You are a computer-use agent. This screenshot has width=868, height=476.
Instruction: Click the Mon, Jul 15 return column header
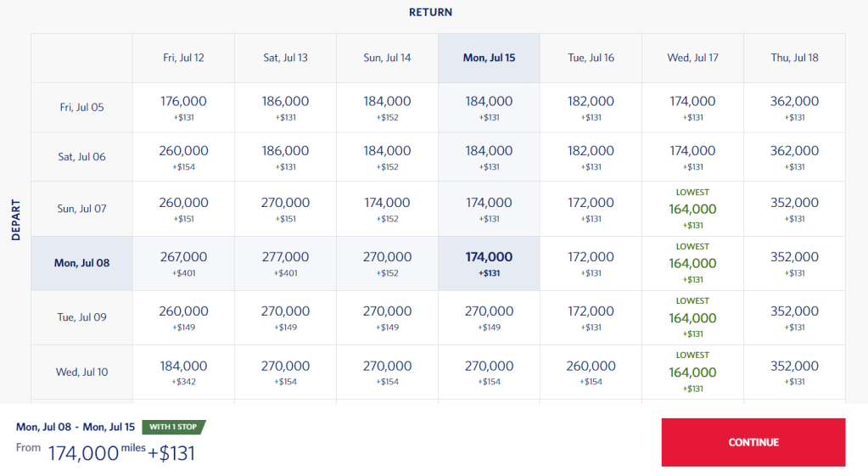(489, 58)
